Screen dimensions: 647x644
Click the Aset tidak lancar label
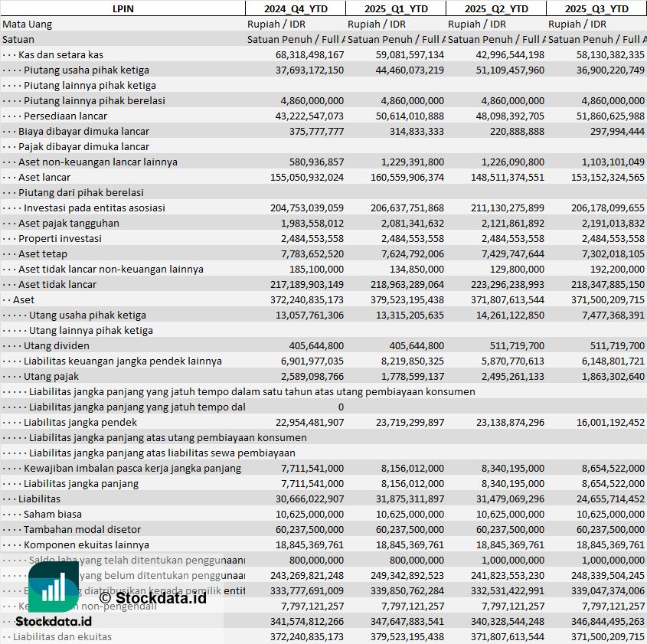click(x=57, y=284)
